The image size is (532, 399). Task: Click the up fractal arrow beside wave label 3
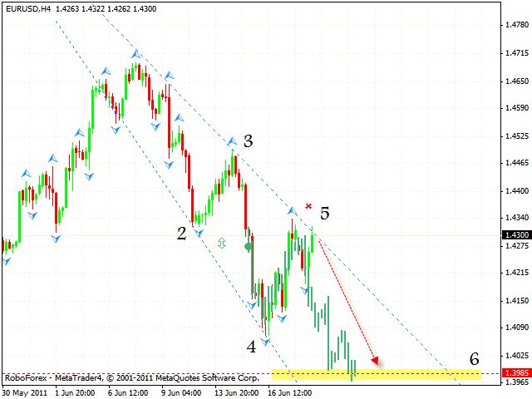pos(233,140)
